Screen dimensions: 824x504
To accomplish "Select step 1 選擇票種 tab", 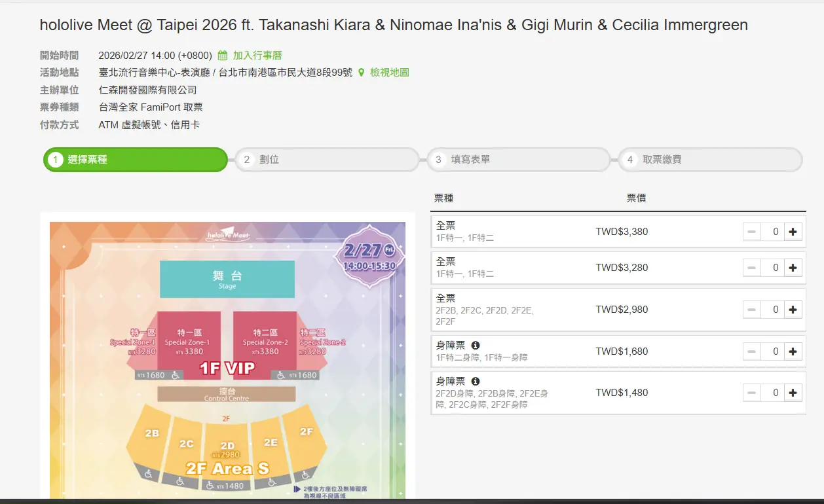I will coord(136,160).
